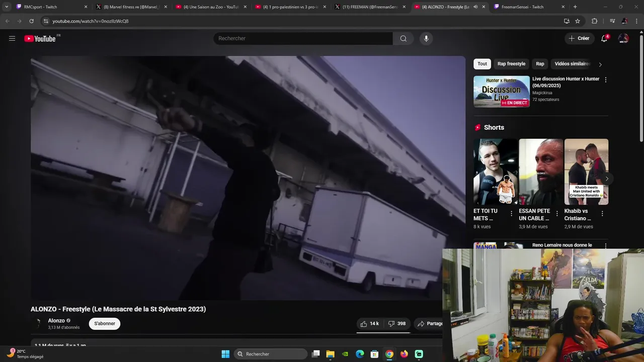Open options for 'Khabib vs Cristiano' short

tap(602, 213)
